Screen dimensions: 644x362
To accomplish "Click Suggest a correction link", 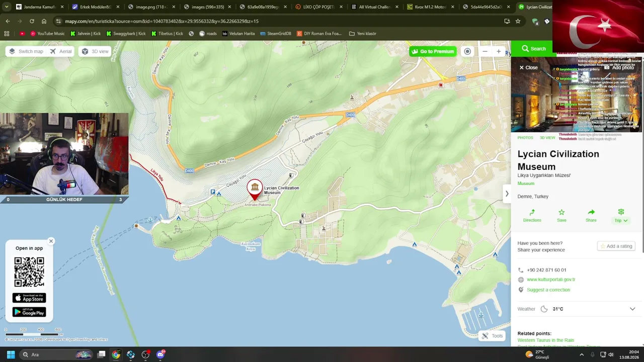I will click(548, 290).
